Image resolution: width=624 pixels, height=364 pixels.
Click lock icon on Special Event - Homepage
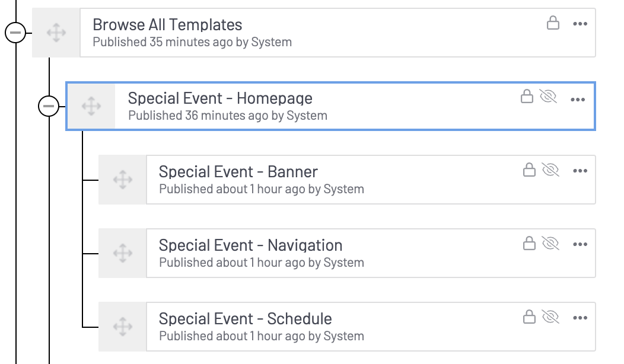click(527, 97)
